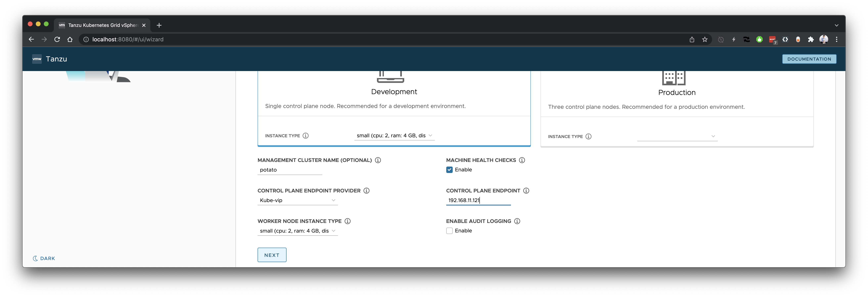The width and height of the screenshot is (868, 297).
Task: Click the lightning bolt extension icon
Action: (734, 39)
